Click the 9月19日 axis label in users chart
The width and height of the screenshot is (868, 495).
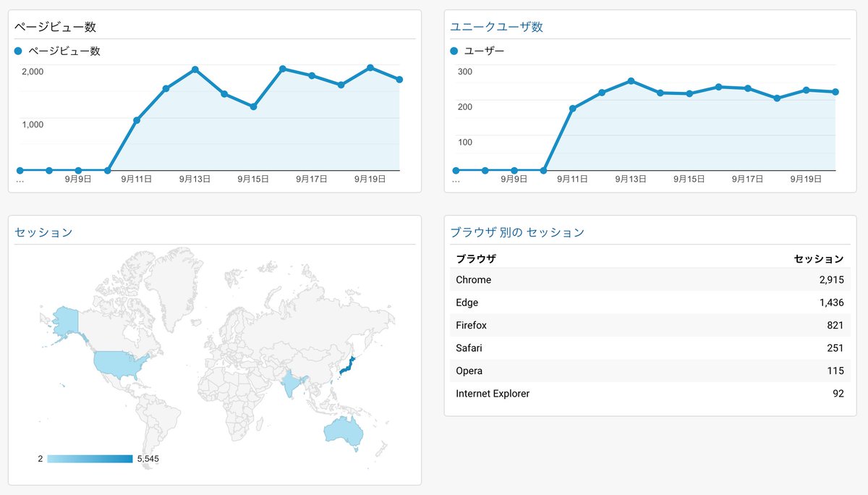point(805,179)
